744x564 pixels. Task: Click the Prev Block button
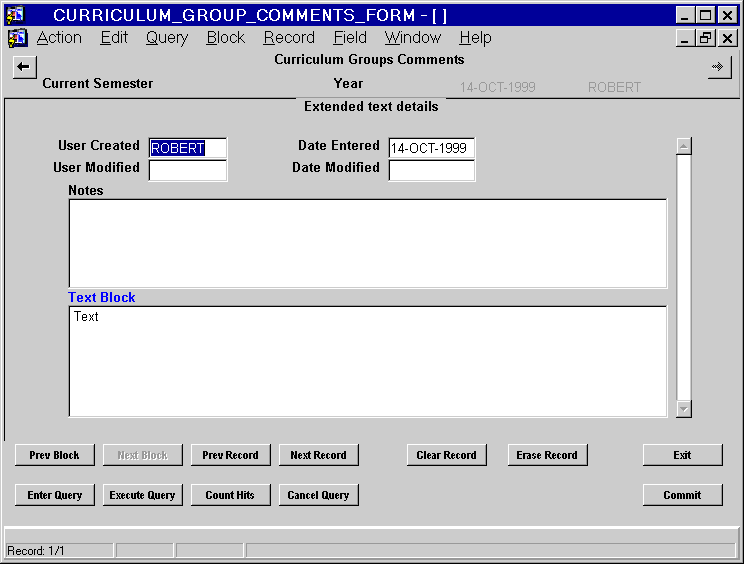pyautogui.click(x=55, y=455)
